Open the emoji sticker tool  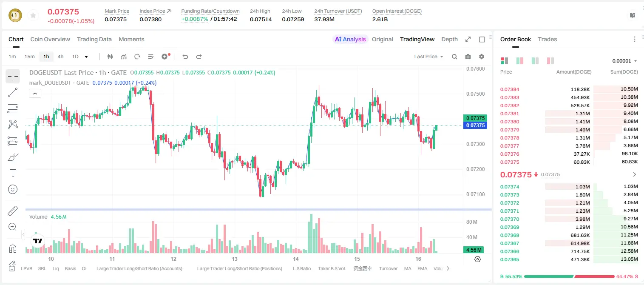tap(13, 189)
